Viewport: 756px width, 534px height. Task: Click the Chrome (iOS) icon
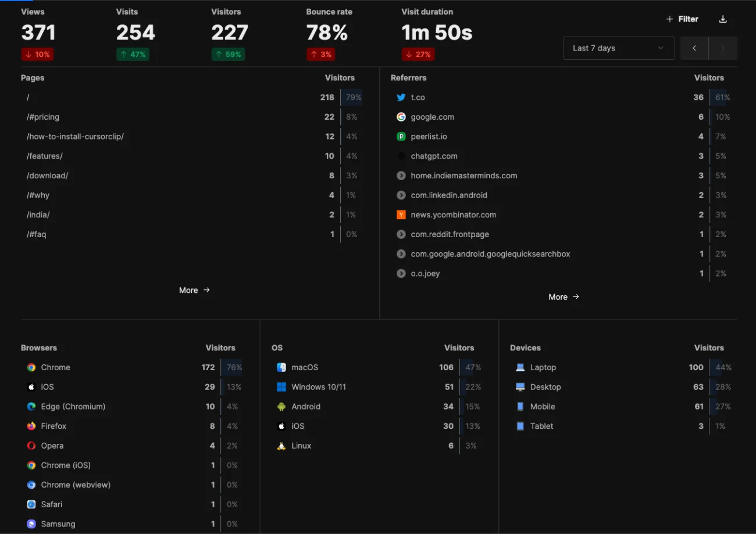click(x=31, y=465)
